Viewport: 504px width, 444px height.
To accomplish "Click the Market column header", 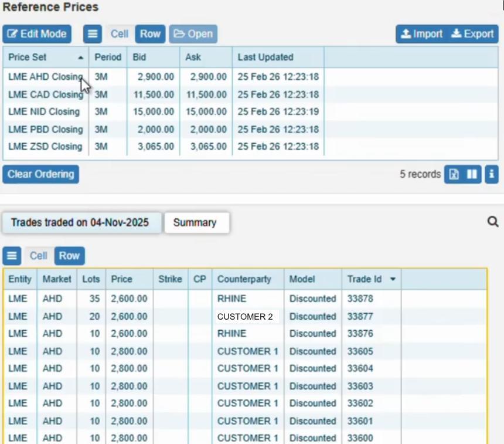I will [57, 279].
